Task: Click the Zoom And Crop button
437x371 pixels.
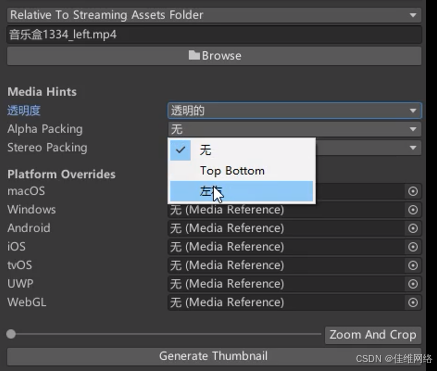Action: tap(373, 335)
